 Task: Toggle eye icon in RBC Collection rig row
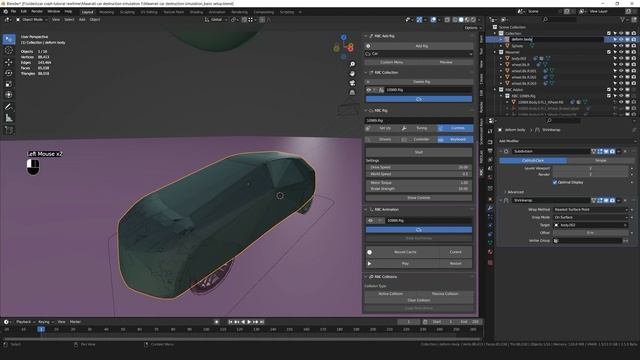[369, 90]
